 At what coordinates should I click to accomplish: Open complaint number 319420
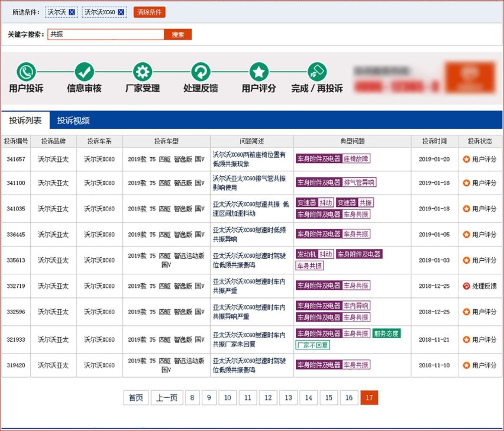point(16,365)
